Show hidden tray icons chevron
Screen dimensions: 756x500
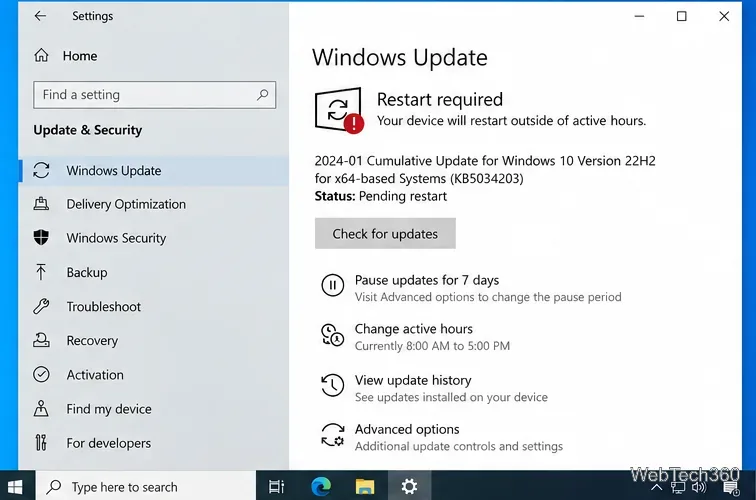656,487
